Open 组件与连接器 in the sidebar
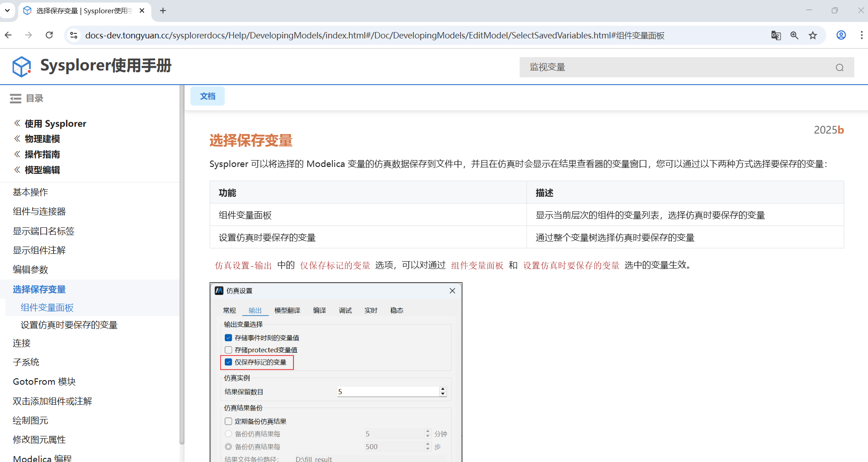 click(x=39, y=211)
